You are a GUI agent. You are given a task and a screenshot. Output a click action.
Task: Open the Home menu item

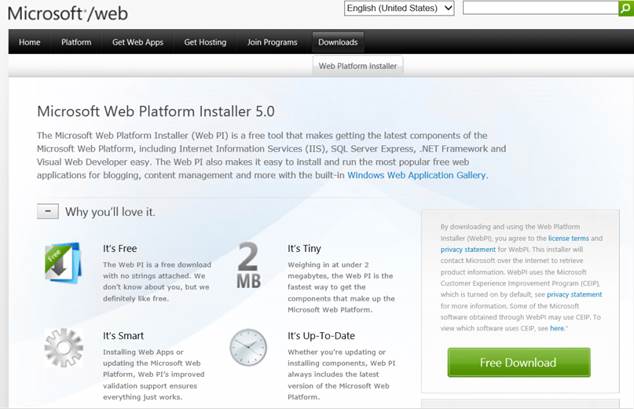point(30,42)
